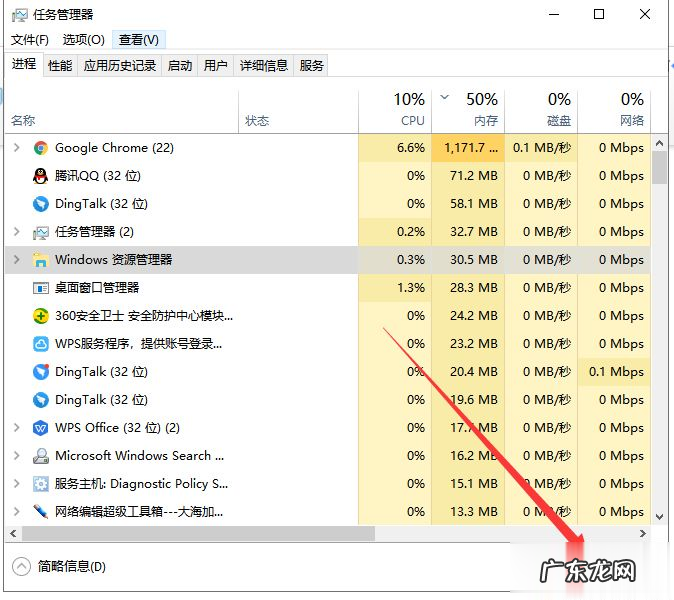Screen dimensions: 674x600
Task: Collapse to 简略信息(D) view
Action: (59, 566)
